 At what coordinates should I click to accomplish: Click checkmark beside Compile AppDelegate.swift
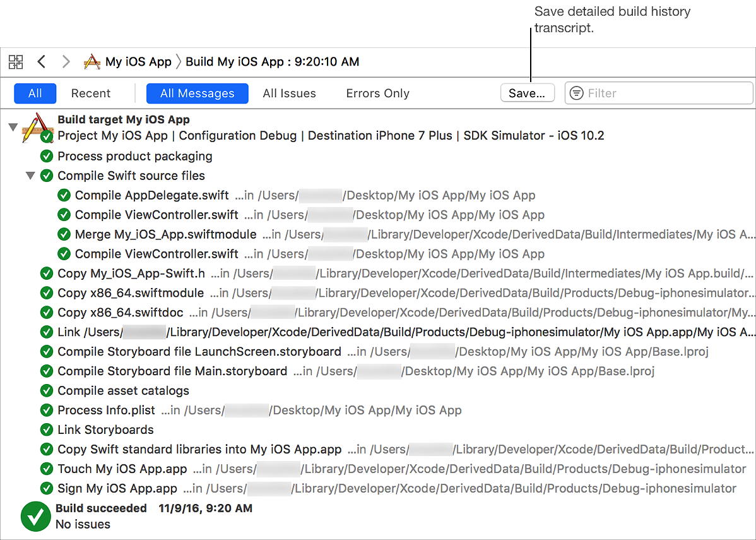click(x=64, y=195)
